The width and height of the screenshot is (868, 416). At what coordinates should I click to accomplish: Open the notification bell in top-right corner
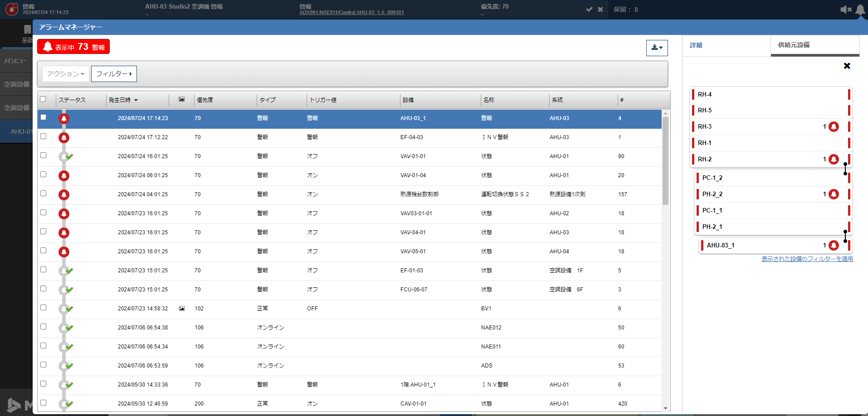(x=860, y=10)
